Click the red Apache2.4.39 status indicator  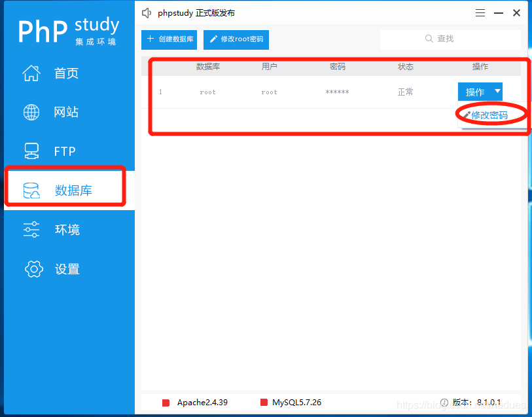pos(166,403)
